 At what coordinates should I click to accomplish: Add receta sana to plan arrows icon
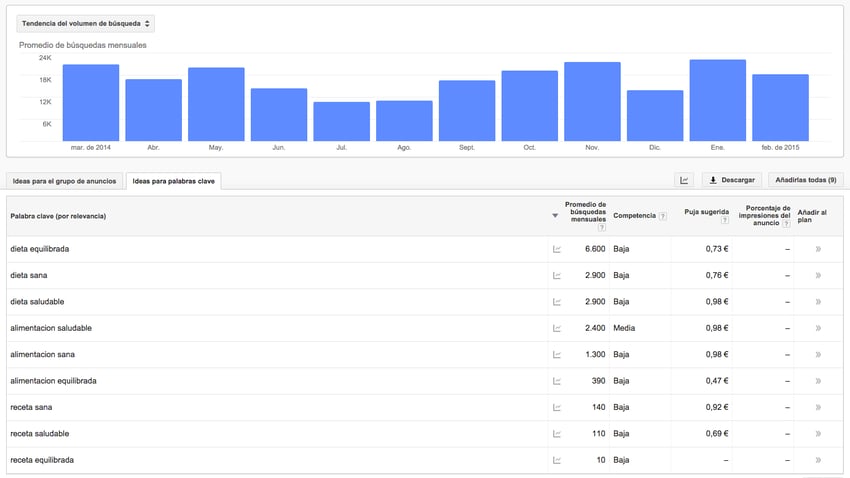[x=818, y=408]
